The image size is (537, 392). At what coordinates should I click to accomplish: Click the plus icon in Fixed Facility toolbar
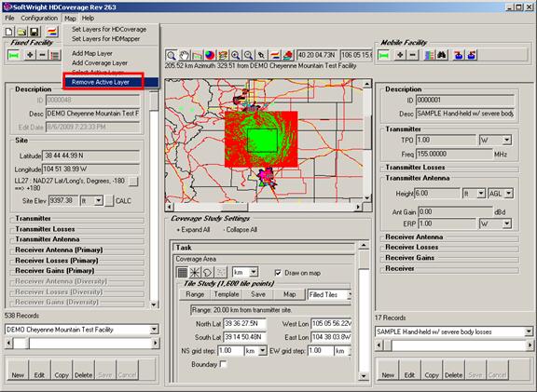pyautogui.click(x=30, y=55)
